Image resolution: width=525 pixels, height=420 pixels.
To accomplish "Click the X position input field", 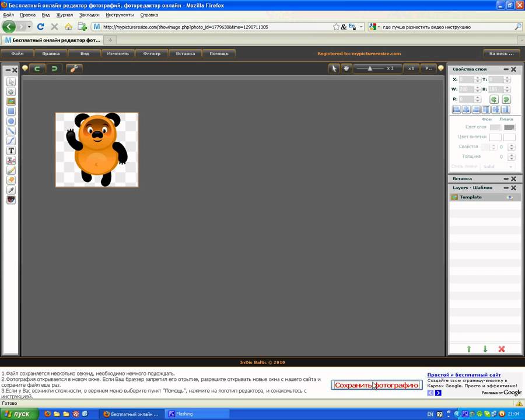I will (467, 80).
